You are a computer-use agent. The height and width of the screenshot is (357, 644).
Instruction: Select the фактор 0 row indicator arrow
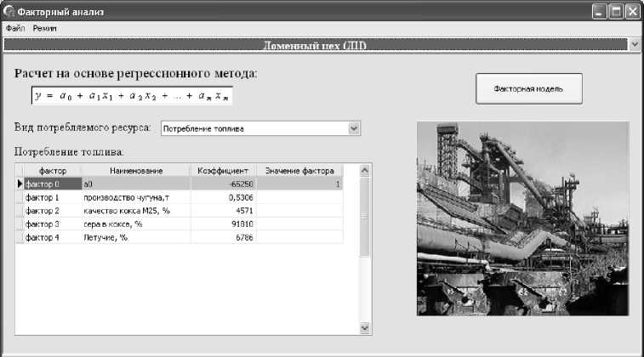point(20,184)
